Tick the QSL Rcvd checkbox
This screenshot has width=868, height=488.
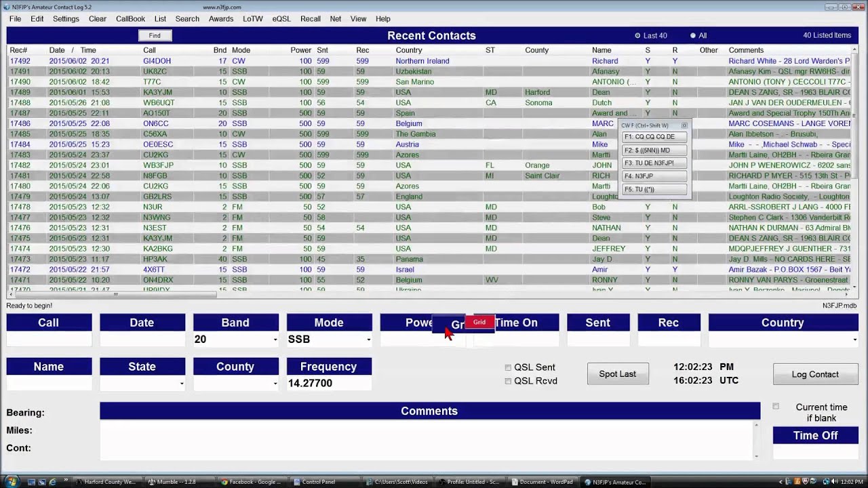pyautogui.click(x=508, y=381)
